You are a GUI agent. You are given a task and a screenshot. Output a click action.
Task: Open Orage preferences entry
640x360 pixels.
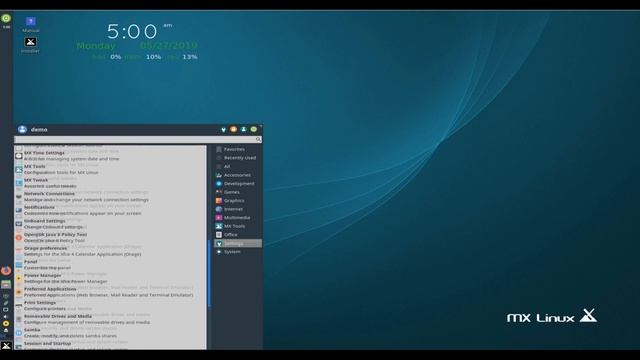tap(110, 251)
